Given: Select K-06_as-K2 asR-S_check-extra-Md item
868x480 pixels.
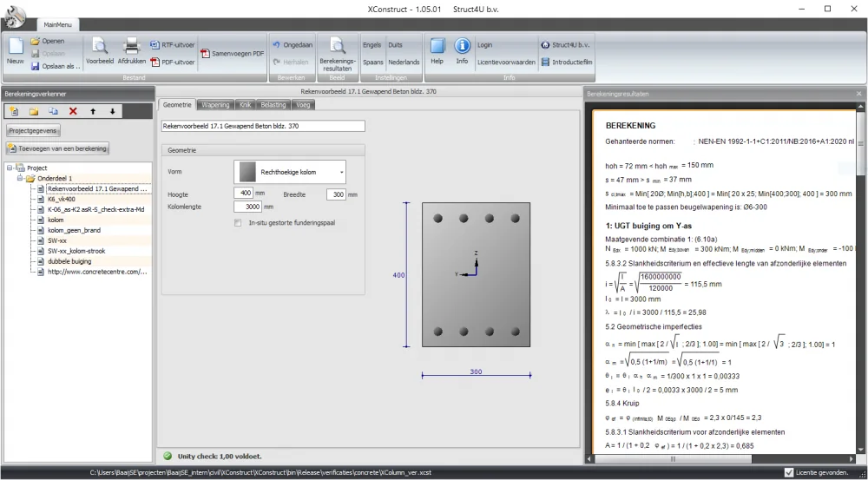Looking at the screenshot, I should [95, 209].
